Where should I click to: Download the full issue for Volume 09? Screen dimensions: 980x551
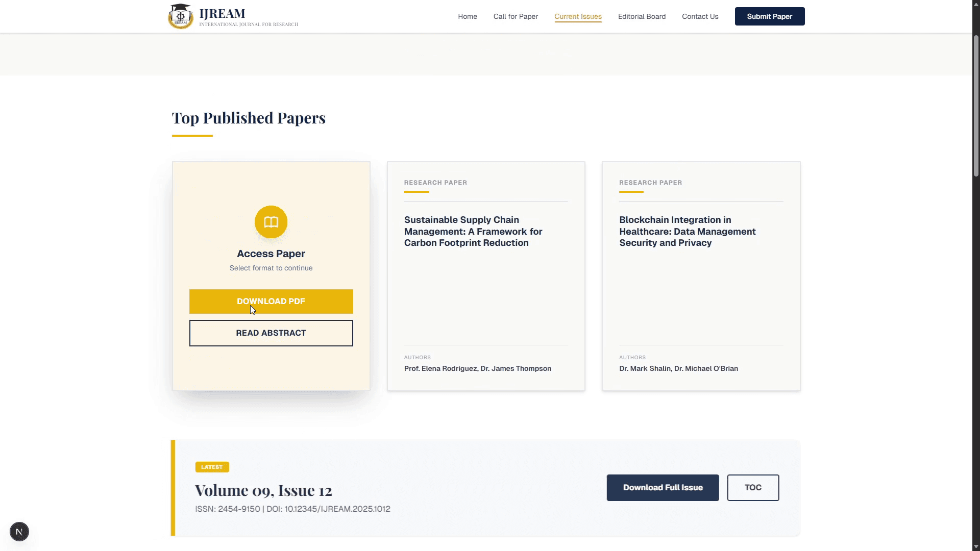[x=663, y=488]
